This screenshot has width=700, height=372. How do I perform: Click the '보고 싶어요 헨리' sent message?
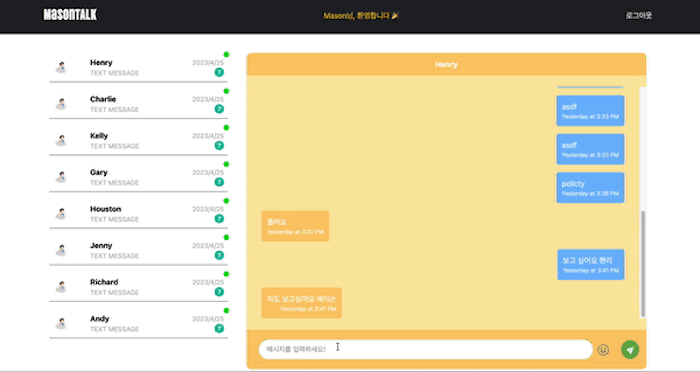coord(591,264)
